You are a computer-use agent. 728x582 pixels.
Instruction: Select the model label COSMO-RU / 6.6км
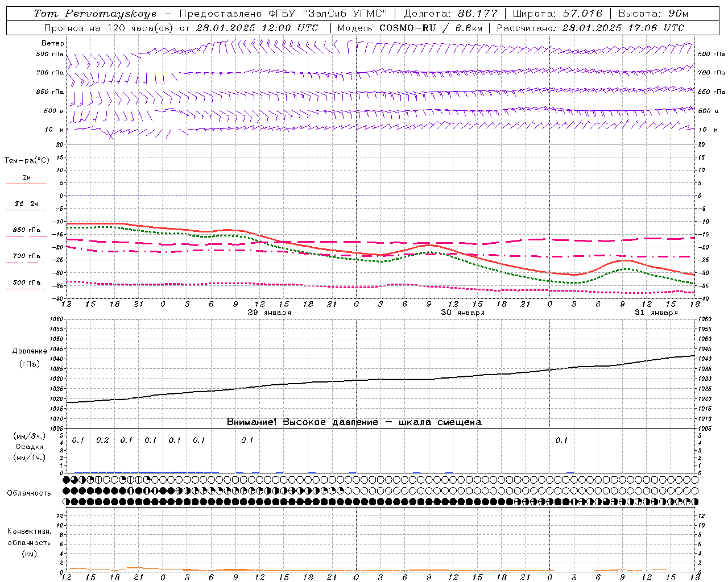(431, 28)
